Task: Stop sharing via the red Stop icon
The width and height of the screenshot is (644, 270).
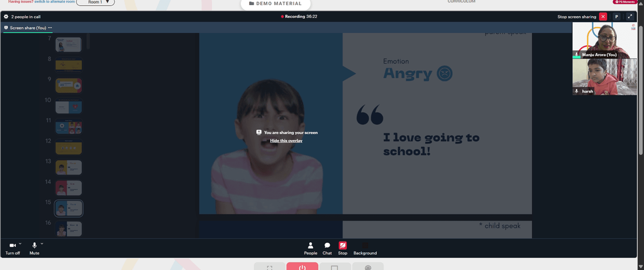Action: 343,246
